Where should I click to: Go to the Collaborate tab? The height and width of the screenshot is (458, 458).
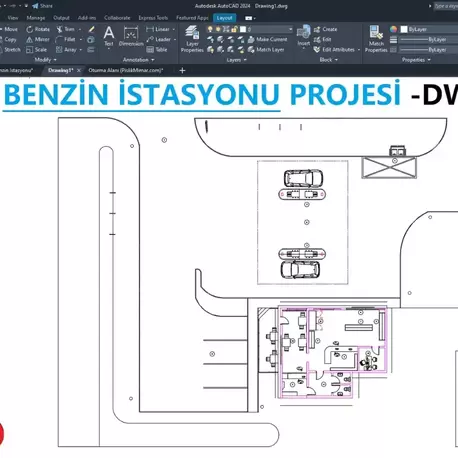click(117, 18)
